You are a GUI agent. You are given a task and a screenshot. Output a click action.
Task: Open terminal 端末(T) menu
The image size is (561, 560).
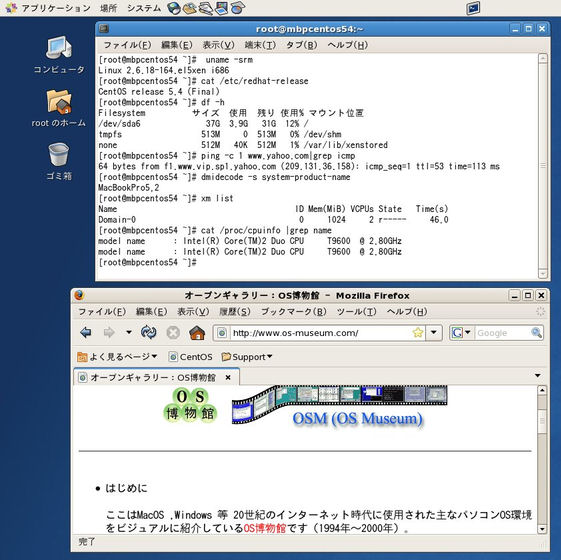point(260,45)
